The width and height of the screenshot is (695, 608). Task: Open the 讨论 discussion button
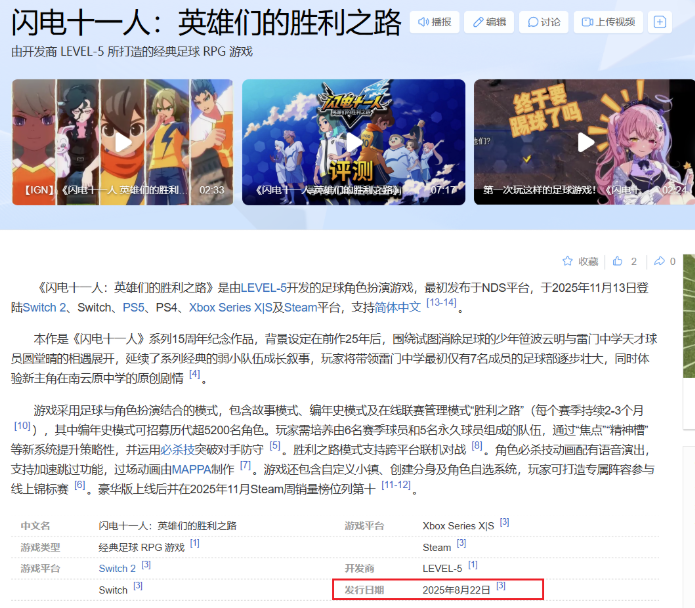[544, 22]
